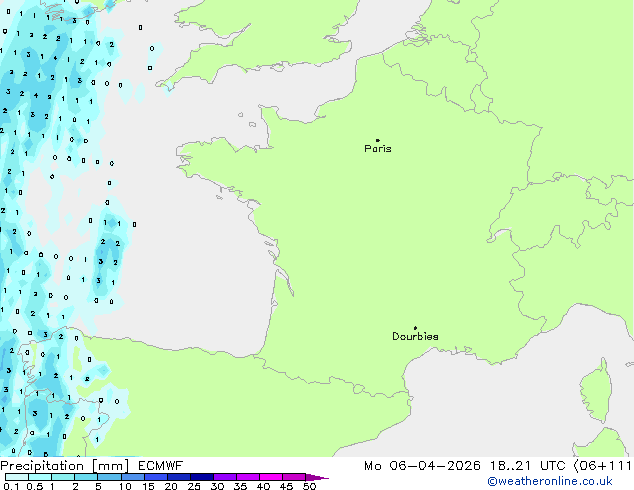Pick the 2–5 mm legend color
This screenshot has width=634, height=490.
pyautogui.click(x=86, y=477)
